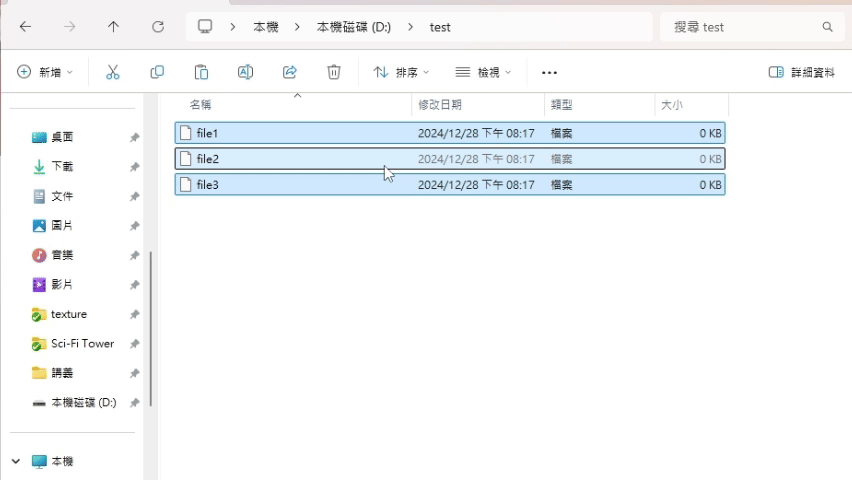Click the Share icon in toolbar
Screen dimensions: 852x480
click(290, 72)
